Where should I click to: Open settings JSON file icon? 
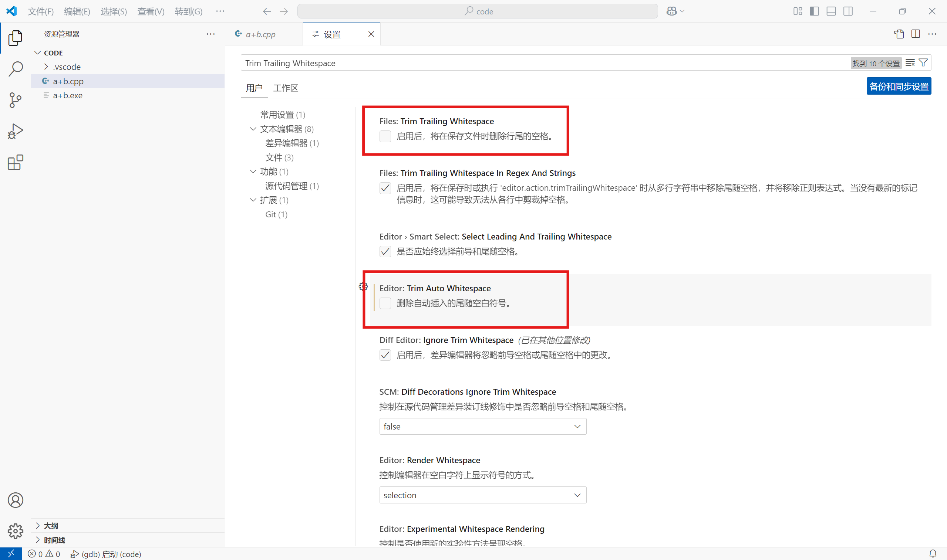(899, 34)
